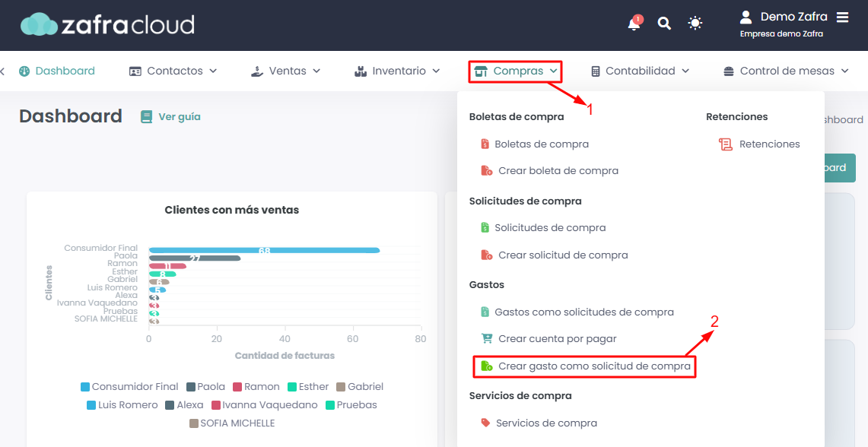Click the Contactos card icon
The image size is (868, 447).
point(135,71)
